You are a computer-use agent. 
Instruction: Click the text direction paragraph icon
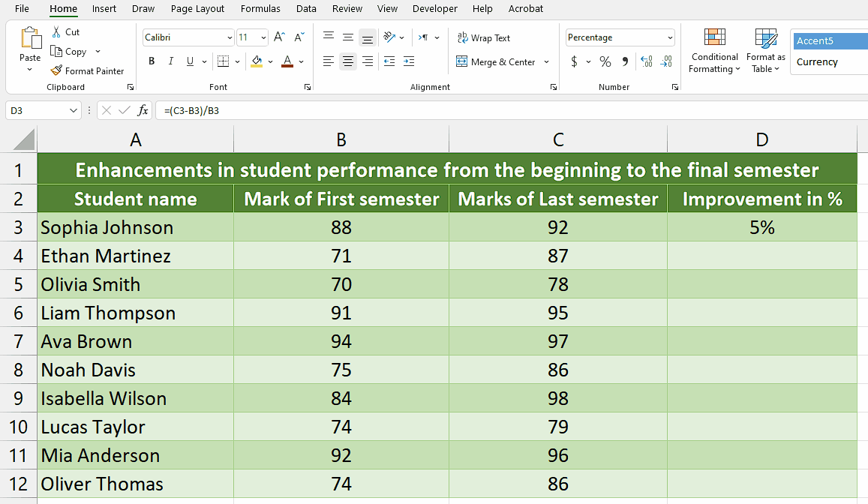[423, 37]
